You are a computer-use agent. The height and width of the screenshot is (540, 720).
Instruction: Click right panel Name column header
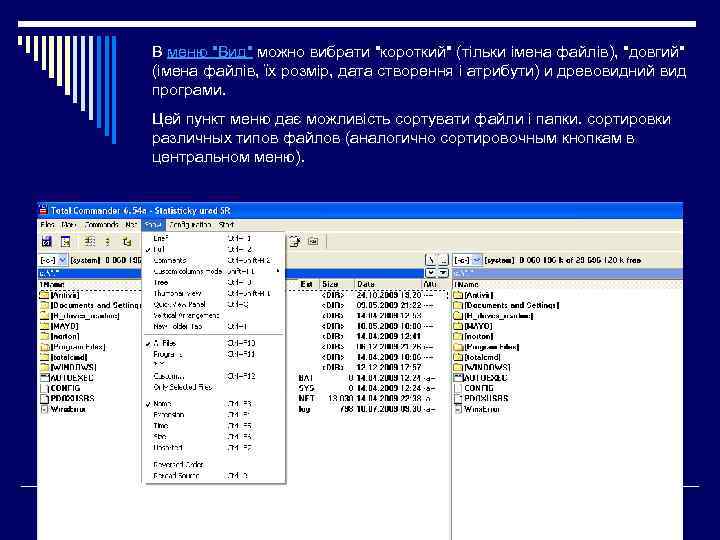(568, 284)
